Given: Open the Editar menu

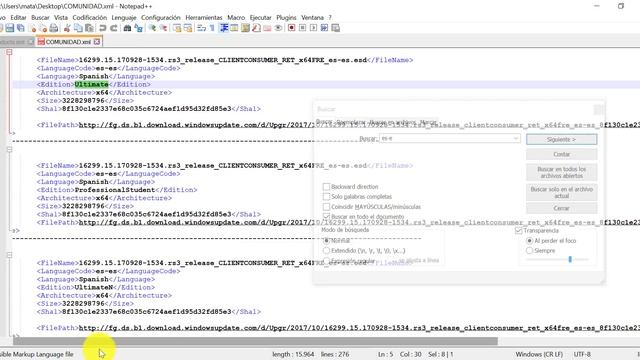Looking at the screenshot, I should [x=18, y=18].
